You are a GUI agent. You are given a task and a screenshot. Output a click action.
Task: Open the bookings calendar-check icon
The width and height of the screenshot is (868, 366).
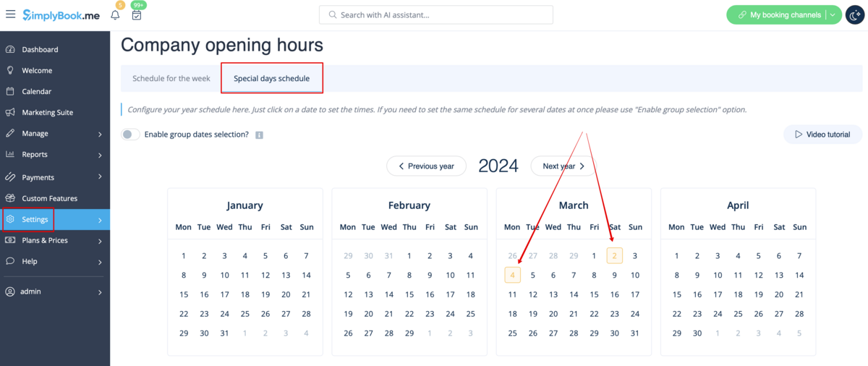pyautogui.click(x=136, y=15)
